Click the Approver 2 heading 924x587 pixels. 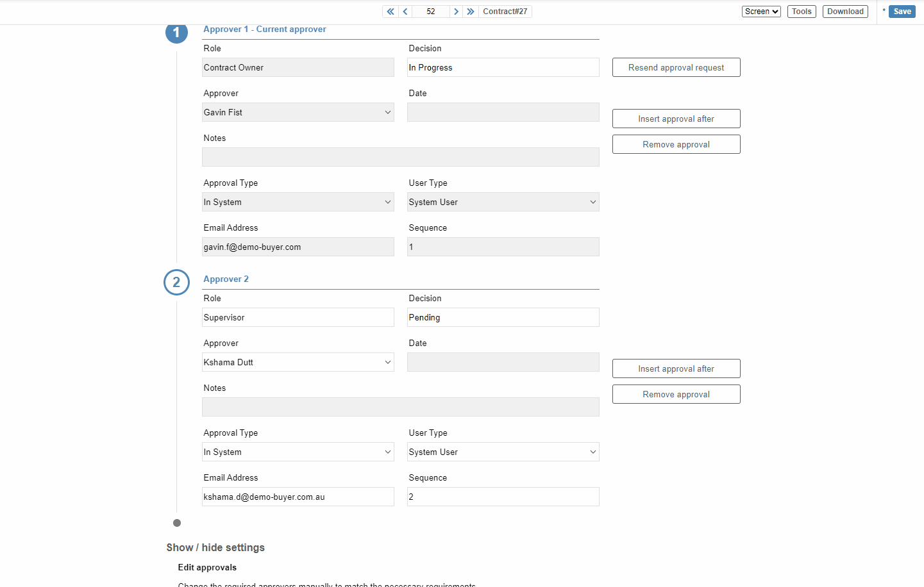point(226,279)
